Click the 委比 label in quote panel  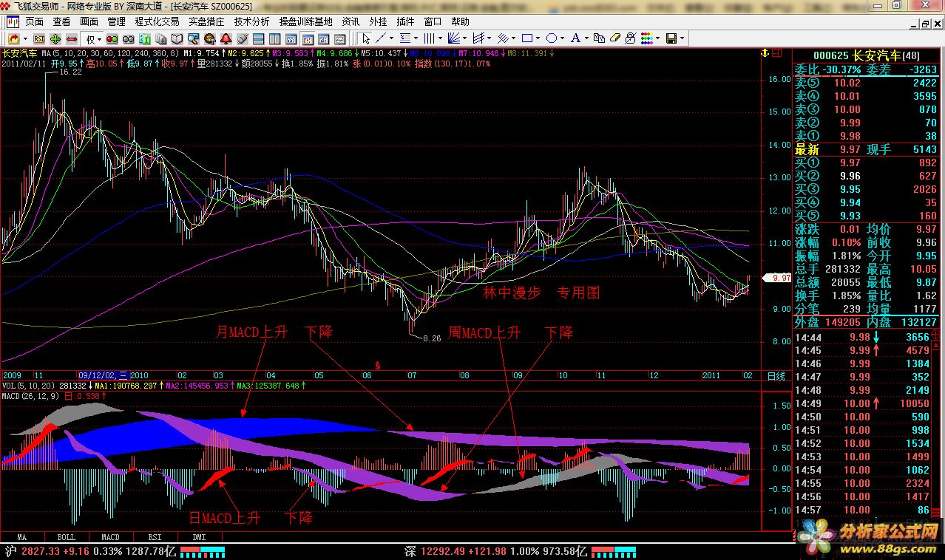(807, 69)
